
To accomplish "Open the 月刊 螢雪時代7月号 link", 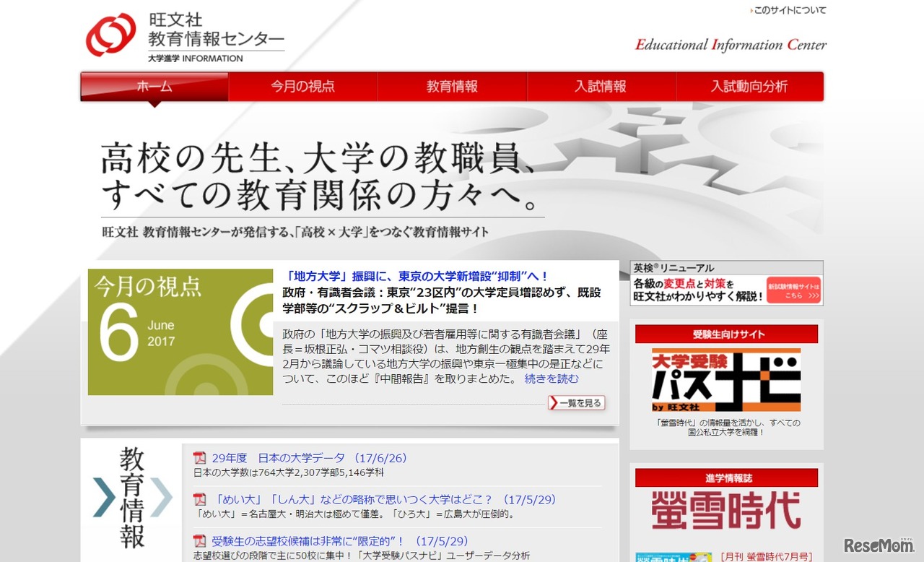I will [765, 556].
